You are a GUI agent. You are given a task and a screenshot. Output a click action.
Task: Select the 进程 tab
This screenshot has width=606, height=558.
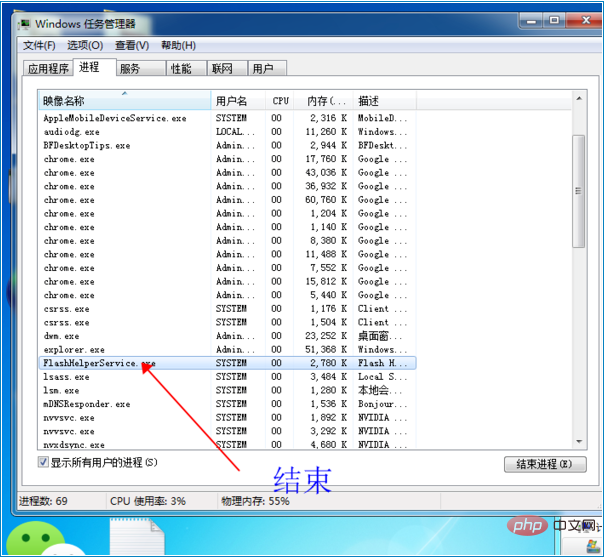[94, 67]
